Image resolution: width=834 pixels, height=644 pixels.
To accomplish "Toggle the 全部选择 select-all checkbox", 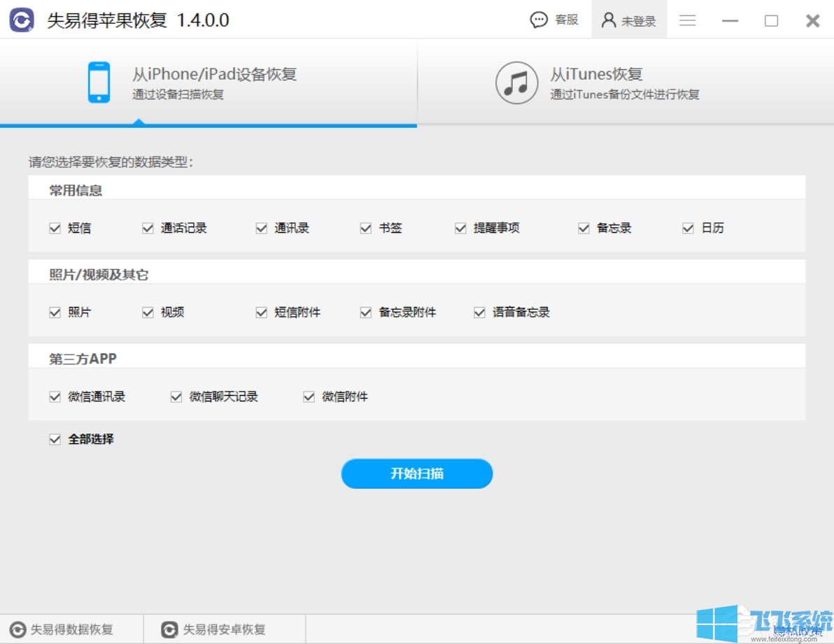I will point(55,439).
